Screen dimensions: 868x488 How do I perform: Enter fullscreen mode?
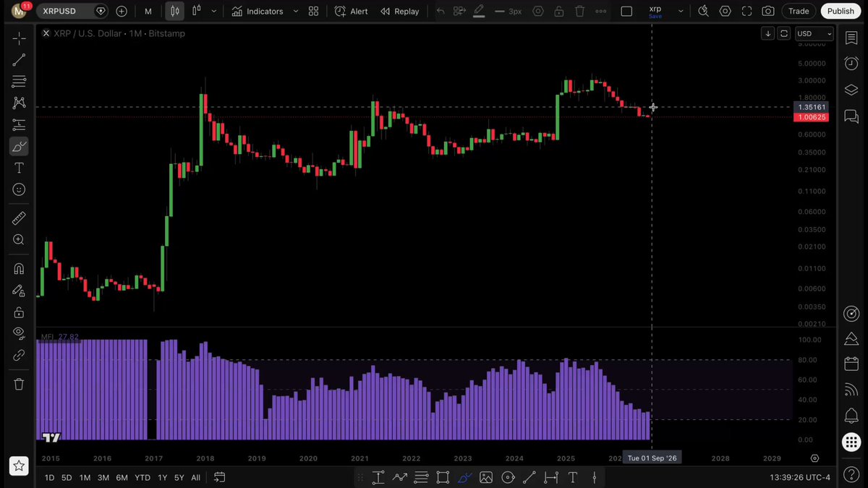(747, 12)
